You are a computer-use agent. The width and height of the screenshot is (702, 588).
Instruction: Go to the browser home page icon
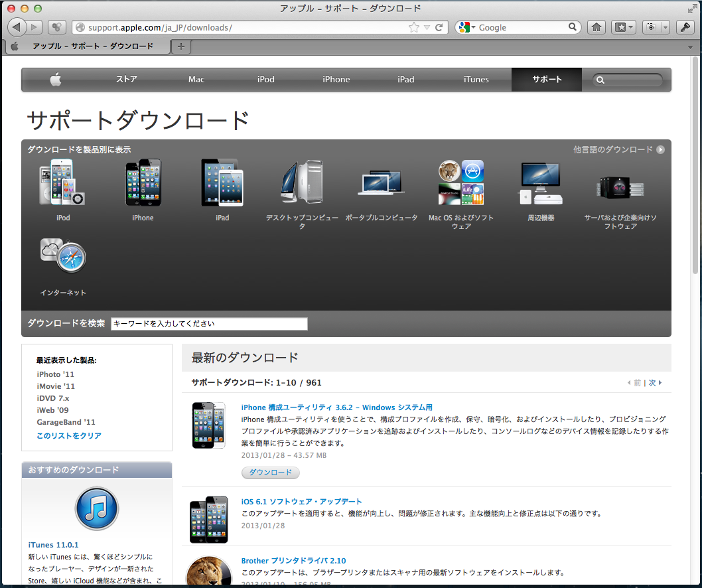(597, 27)
